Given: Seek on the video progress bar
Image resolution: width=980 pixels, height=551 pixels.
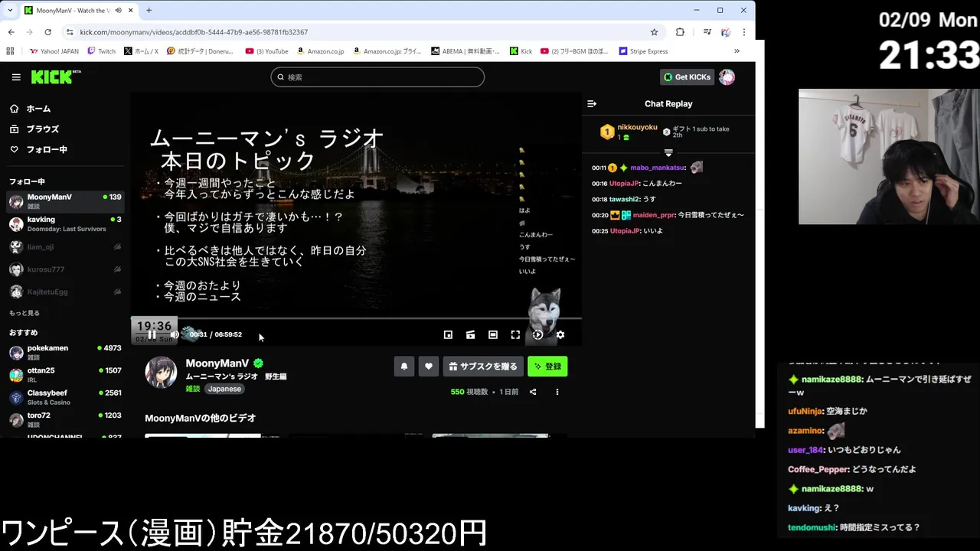Looking at the screenshot, I should (356, 318).
